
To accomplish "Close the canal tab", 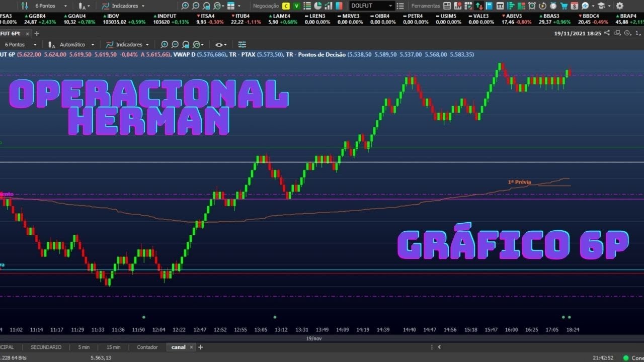I will coord(191,347).
